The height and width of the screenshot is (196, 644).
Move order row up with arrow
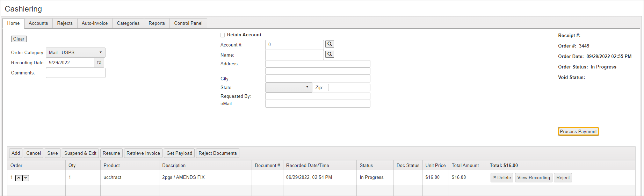coord(19,178)
